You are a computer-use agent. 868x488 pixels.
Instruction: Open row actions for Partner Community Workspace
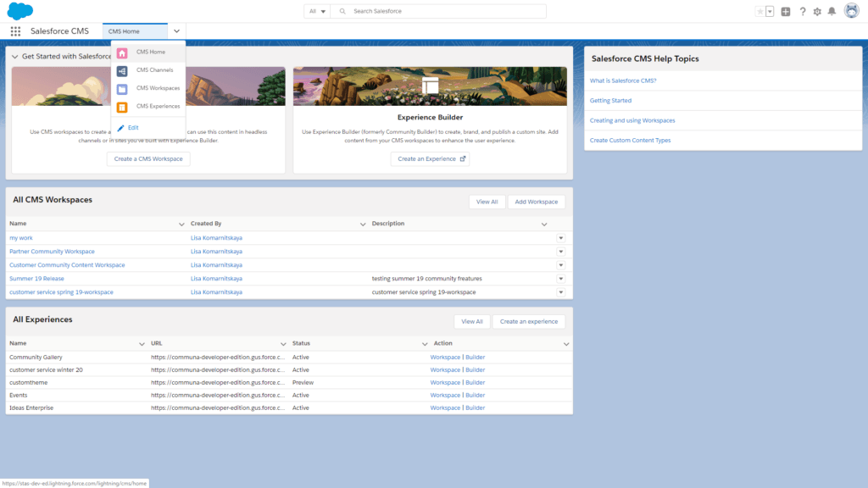[x=561, y=252]
